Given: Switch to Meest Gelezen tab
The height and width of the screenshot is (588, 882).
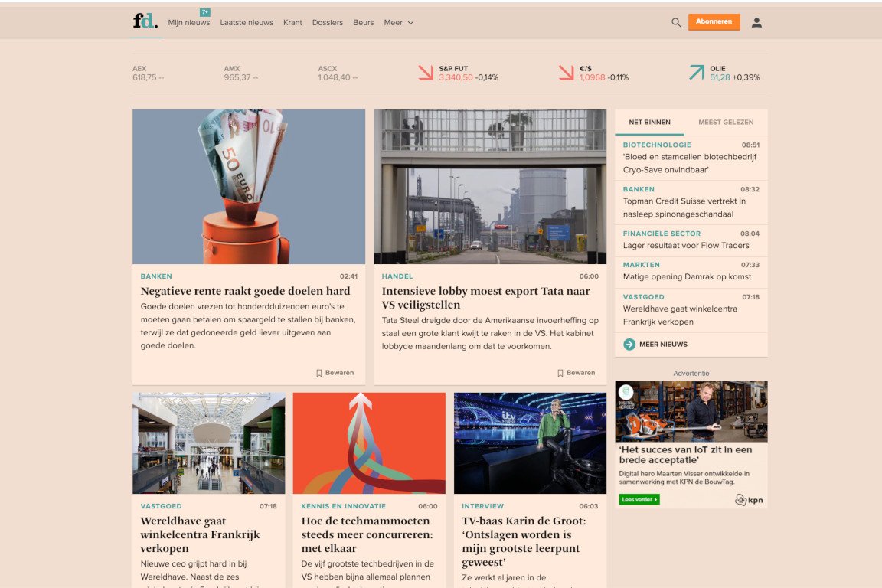Looking at the screenshot, I should tap(726, 122).
